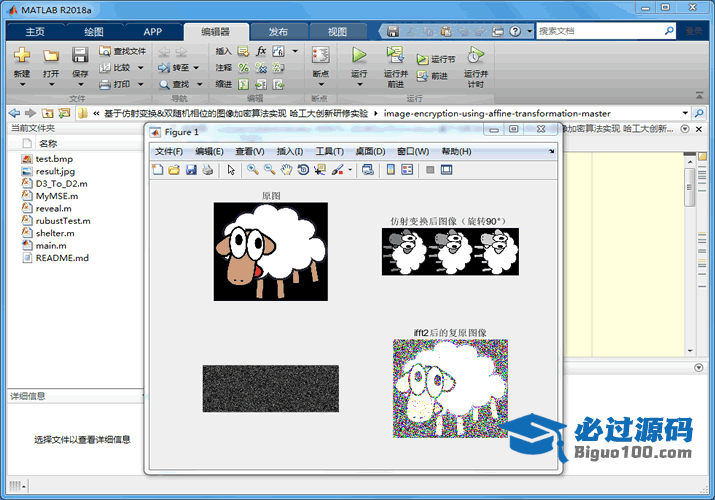This screenshot has height=500, width=715.
Task: Expand the dropdown arrow under 运行
Action: (x=359, y=84)
